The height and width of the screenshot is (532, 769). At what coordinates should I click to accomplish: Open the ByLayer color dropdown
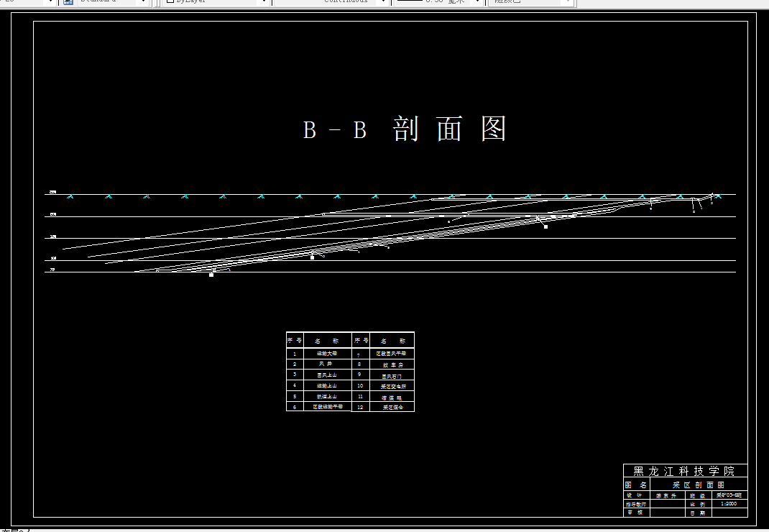pyautogui.click(x=217, y=1)
